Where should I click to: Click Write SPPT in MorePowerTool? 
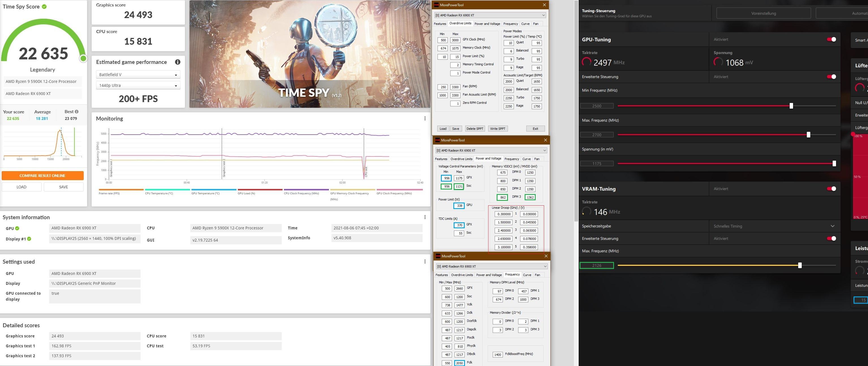click(498, 129)
